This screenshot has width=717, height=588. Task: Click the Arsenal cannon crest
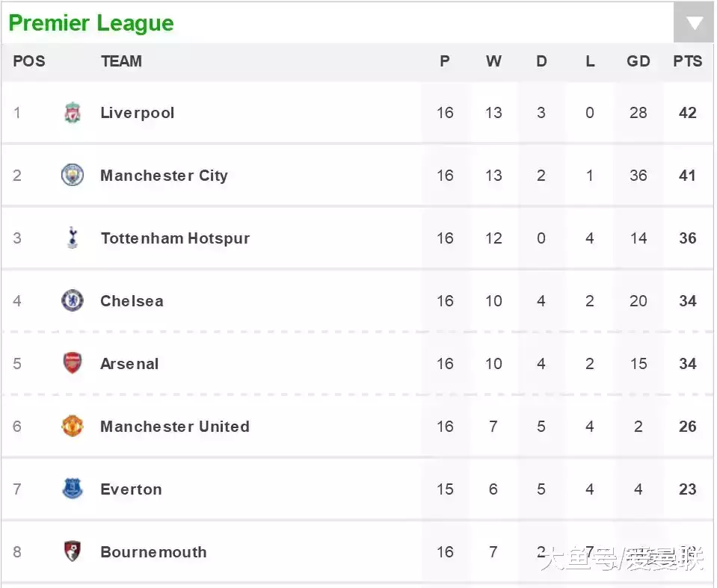[x=73, y=363]
